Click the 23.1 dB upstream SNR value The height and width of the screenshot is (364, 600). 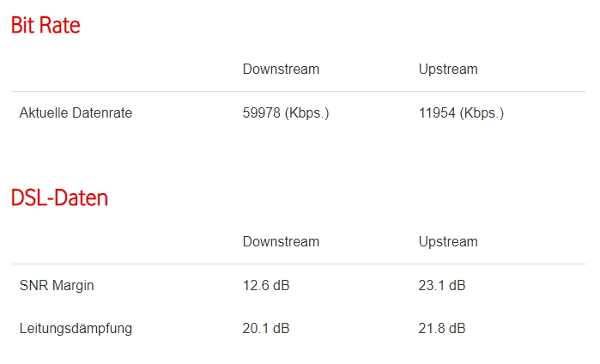(442, 285)
